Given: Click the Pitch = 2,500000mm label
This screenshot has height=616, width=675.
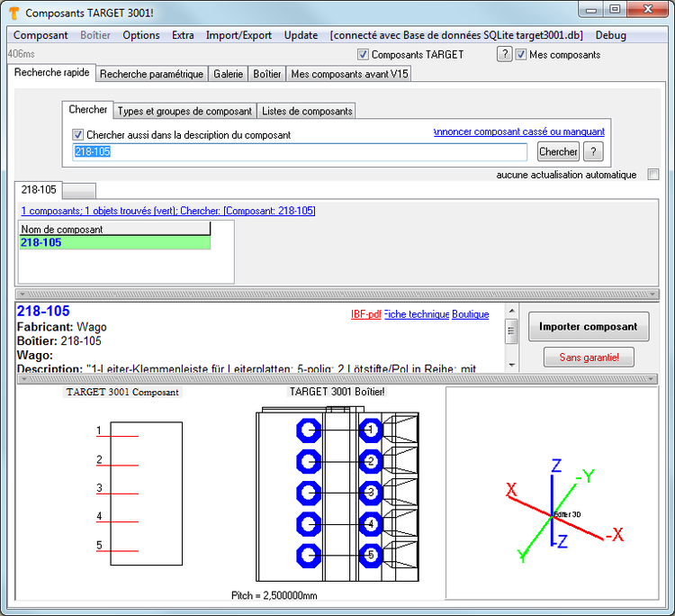Looking at the screenshot, I should [274, 595].
